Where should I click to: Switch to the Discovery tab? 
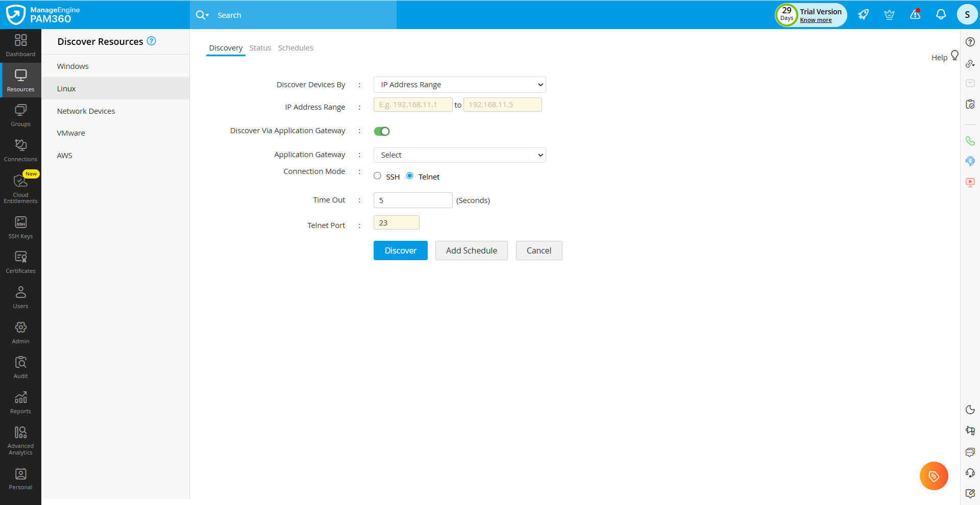click(226, 48)
